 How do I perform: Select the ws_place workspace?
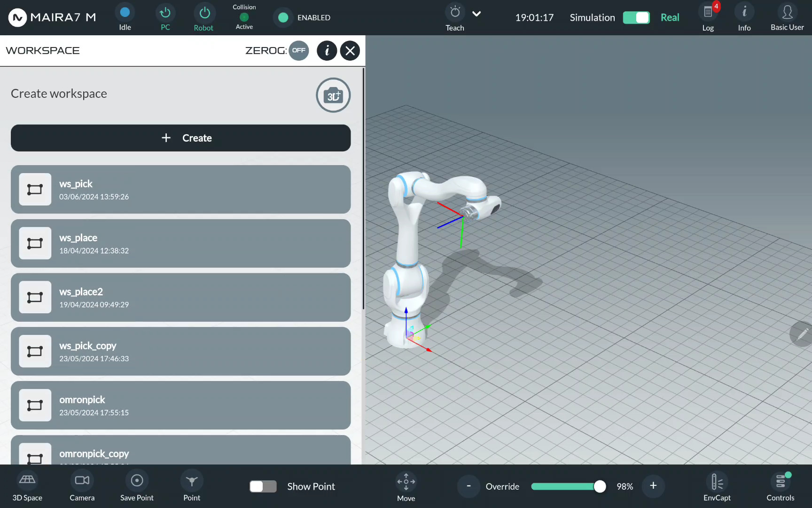coord(181,243)
